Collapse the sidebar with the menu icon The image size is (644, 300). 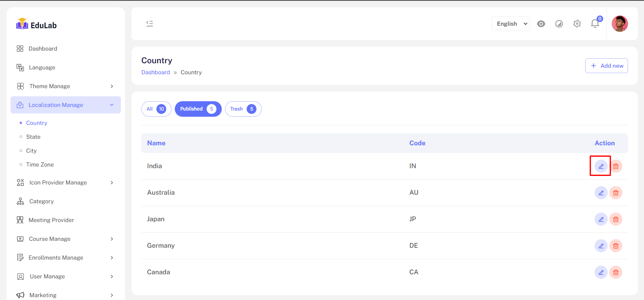pos(150,24)
